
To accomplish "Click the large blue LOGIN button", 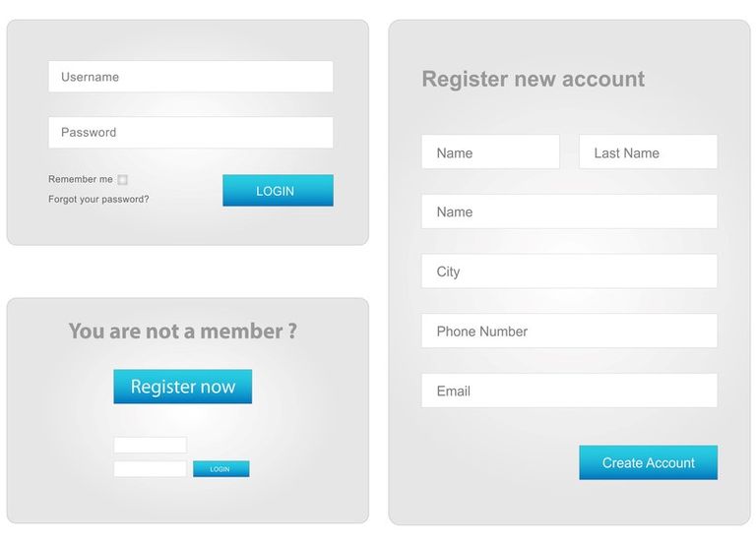I will (278, 190).
